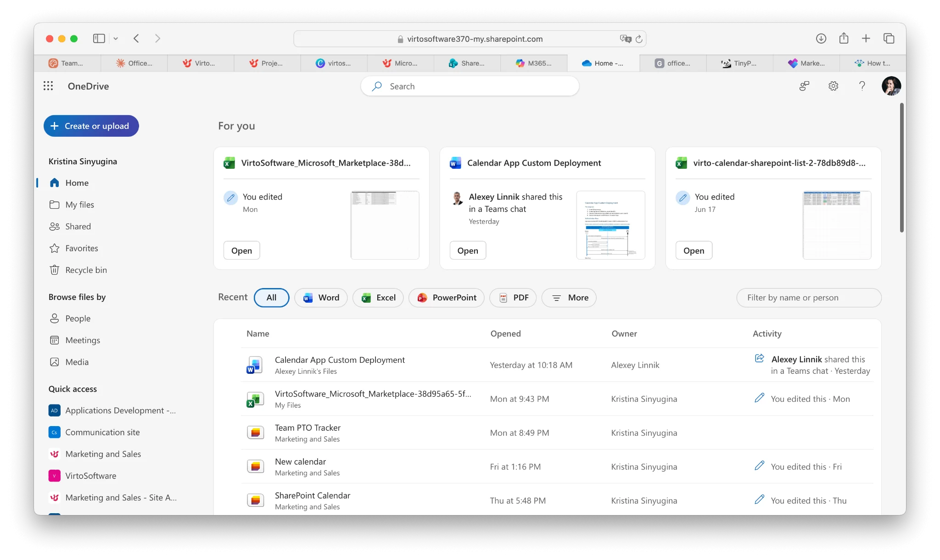Open the More filters dropdown
Screen dimensions: 940x560
[569, 298]
